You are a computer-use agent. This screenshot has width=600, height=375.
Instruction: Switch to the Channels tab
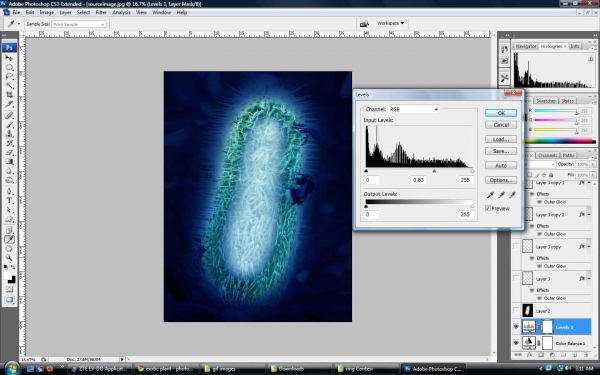tap(547, 155)
